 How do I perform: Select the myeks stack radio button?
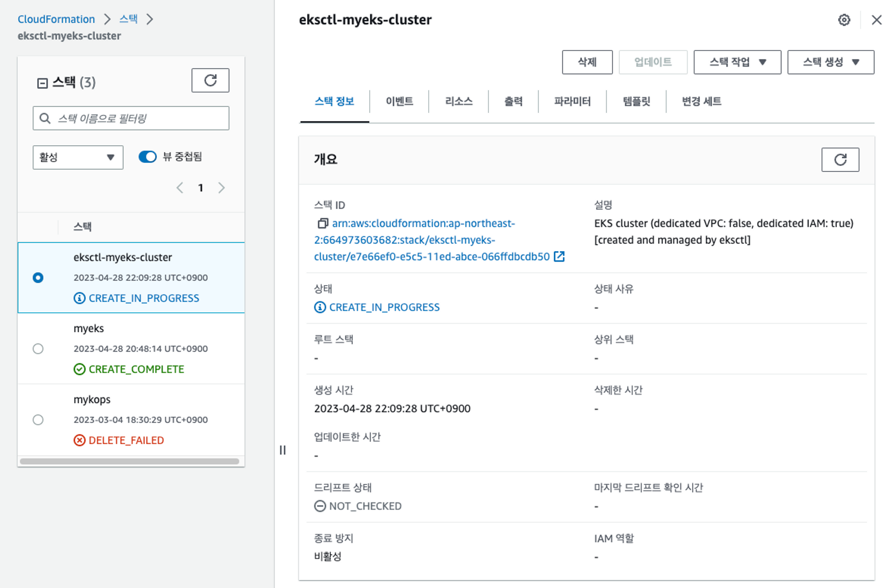pyautogui.click(x=38, y=349)
